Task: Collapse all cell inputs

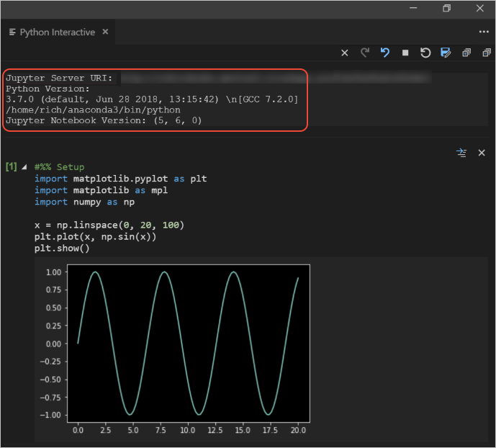Action: click(x=487, y=53)
